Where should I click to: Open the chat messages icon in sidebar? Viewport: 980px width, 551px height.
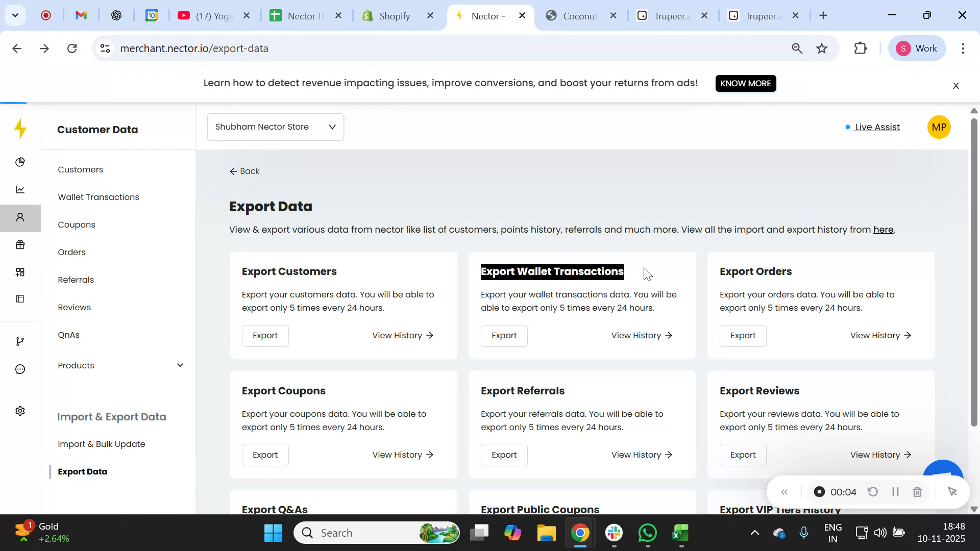click(x=20, y=369)
